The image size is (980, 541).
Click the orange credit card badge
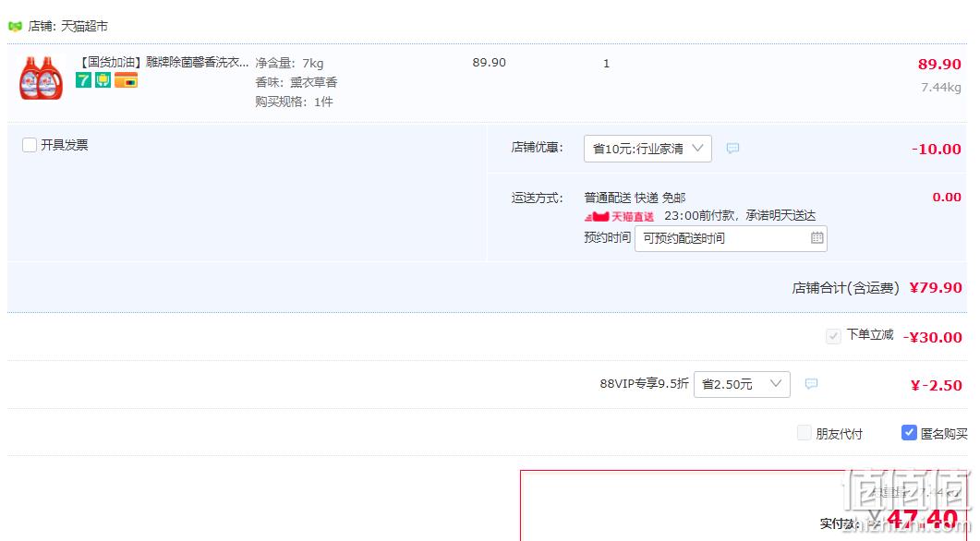coord(126,80)
